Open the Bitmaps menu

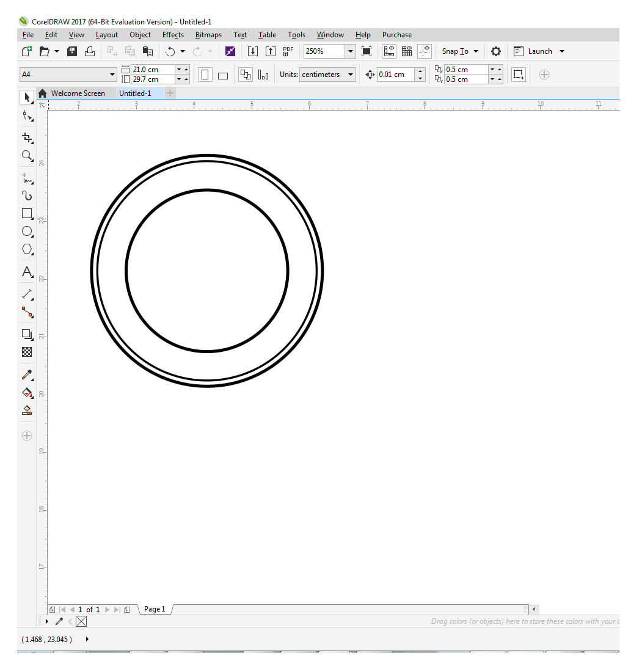tap(208, 35)
